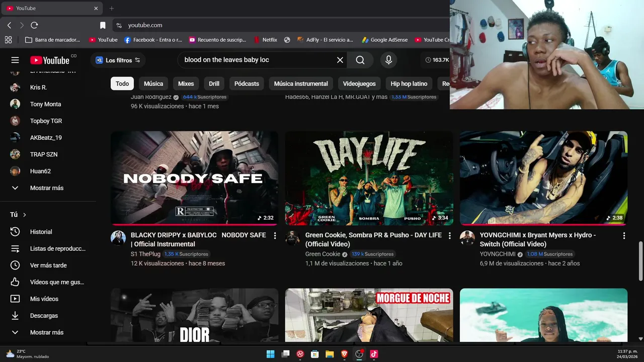This screenshot has width=644, height=362.
Task: Play the DAY LIFE video thumbnail
Action: tap(369, 178)
